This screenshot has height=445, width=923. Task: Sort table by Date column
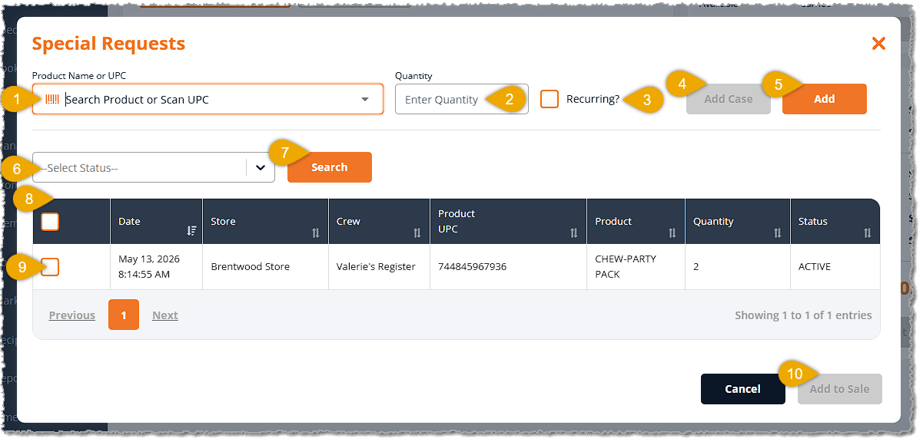click(191, 231)
